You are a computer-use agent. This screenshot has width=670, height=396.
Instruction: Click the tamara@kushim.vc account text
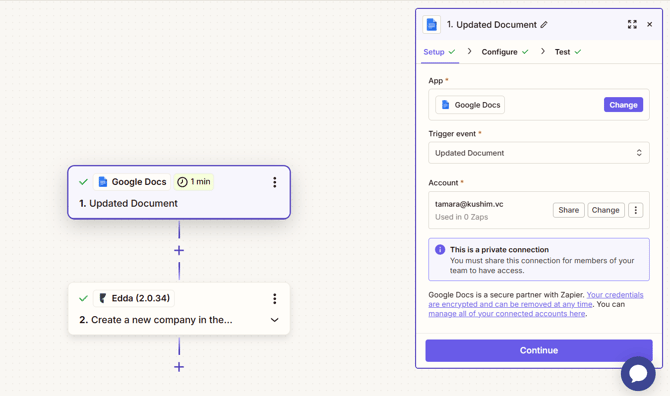[x=469, y=204]
